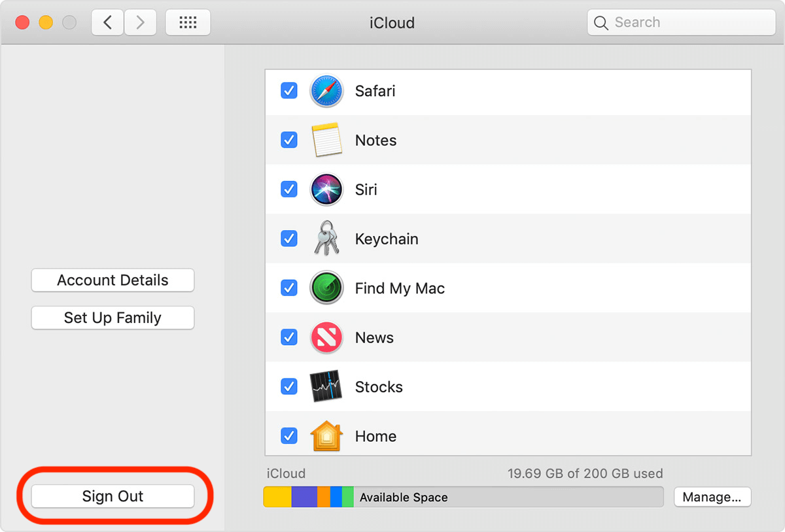Toggle the Find My Mac checkbox off
The width and height of the screenshot is (785, 532).
288,288
